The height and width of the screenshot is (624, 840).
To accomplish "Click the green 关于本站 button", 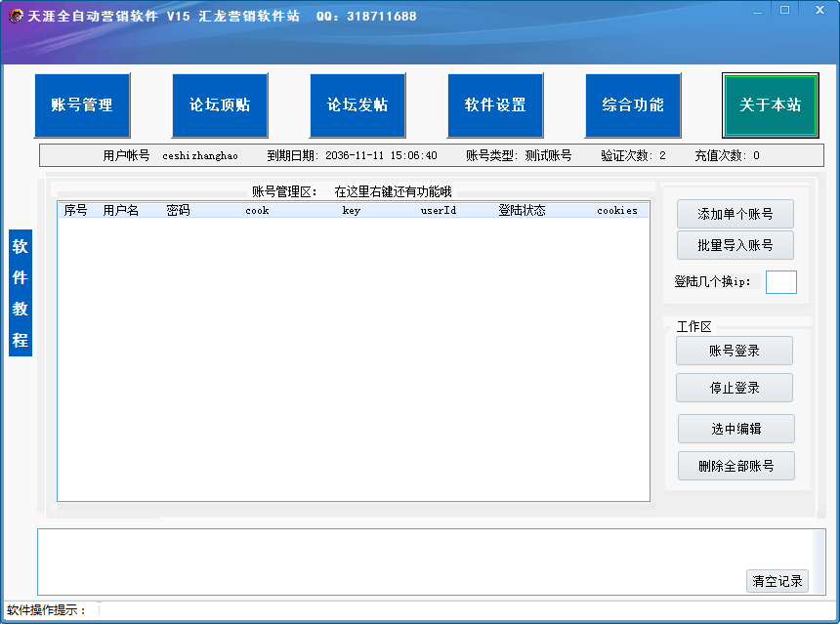I will [x=770, y=105].
